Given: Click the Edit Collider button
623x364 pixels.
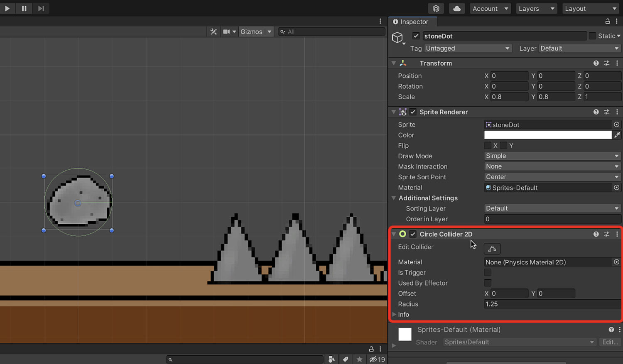Looking at the screenshot, I should point(492,249).
